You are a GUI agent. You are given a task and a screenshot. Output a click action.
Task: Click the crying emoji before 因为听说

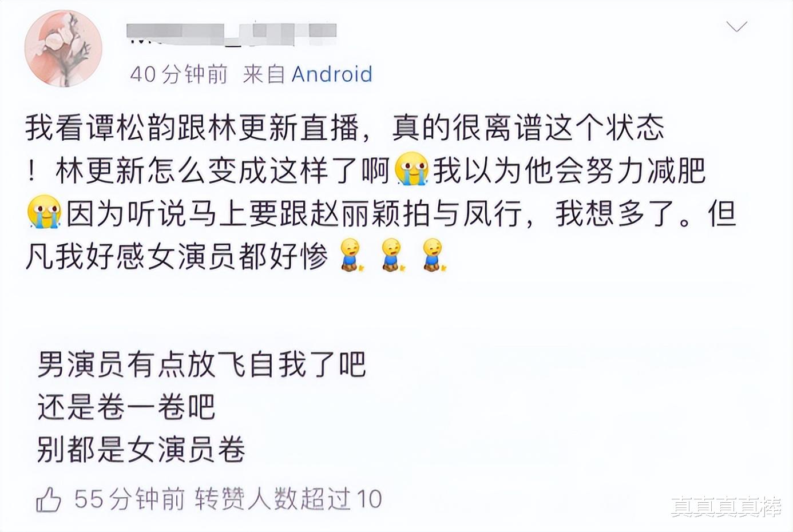[44, 212]
